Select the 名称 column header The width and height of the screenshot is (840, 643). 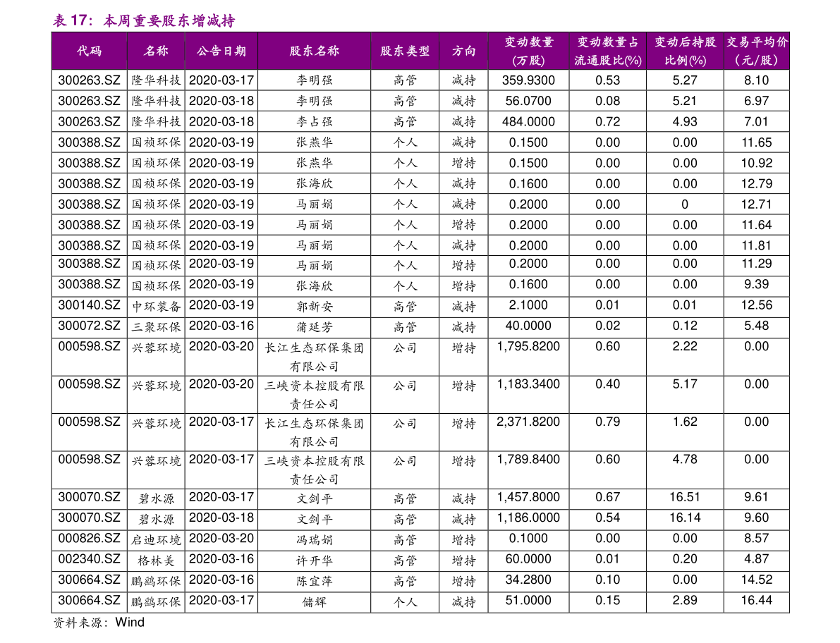click(x=156, y=51)
